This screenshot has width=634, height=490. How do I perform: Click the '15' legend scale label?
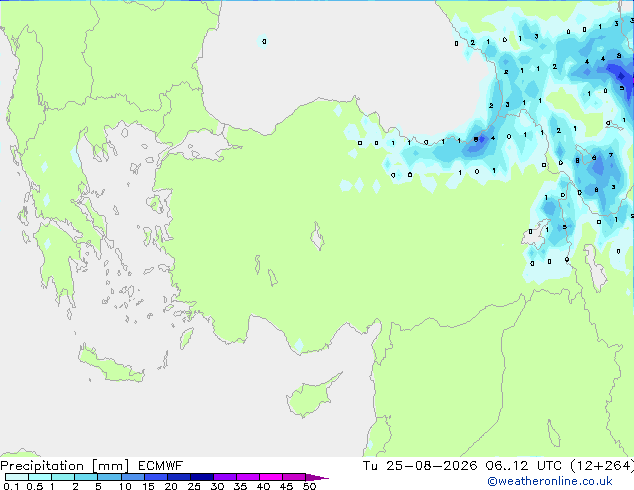(148, 486)
